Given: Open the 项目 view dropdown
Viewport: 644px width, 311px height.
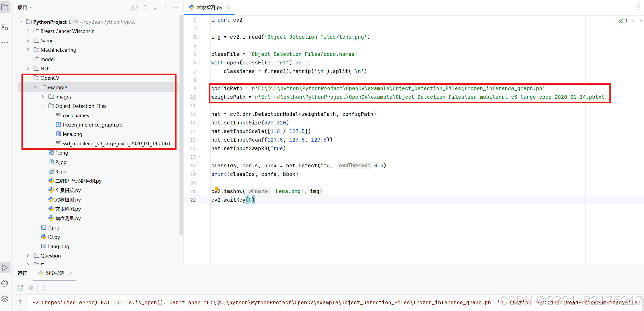Looking at the screenshot, I should click(x=25, y=7).
